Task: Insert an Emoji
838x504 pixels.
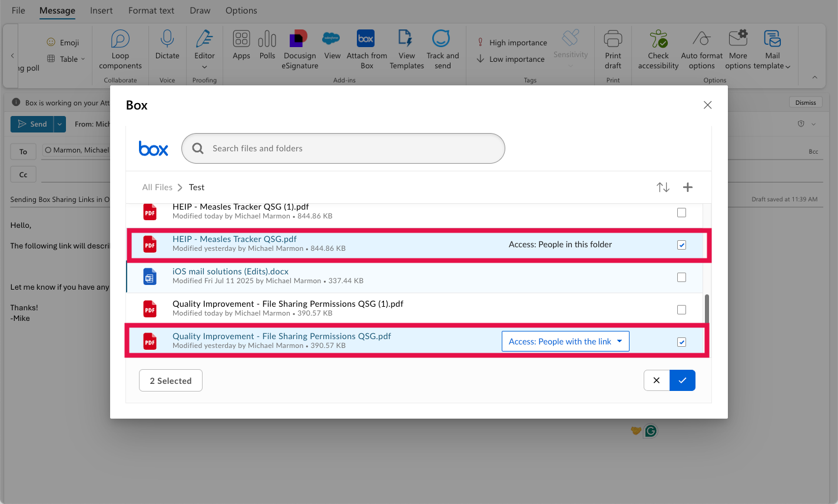Action: 62,42
